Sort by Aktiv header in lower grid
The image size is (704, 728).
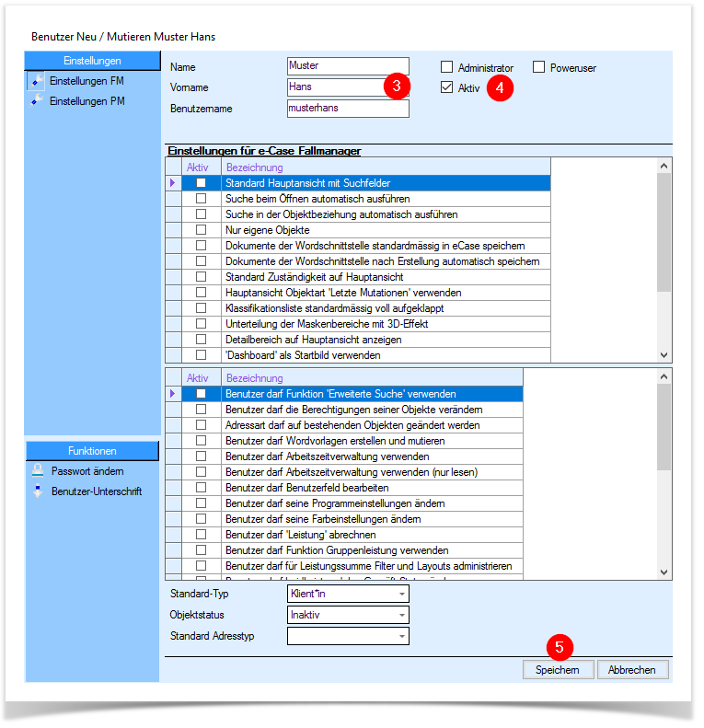coord(201,378)
